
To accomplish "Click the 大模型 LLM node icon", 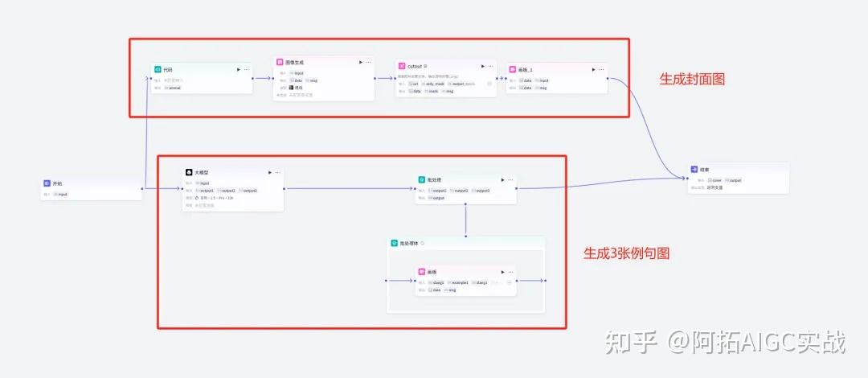I will pyautogui.click(x=188, y=172).
